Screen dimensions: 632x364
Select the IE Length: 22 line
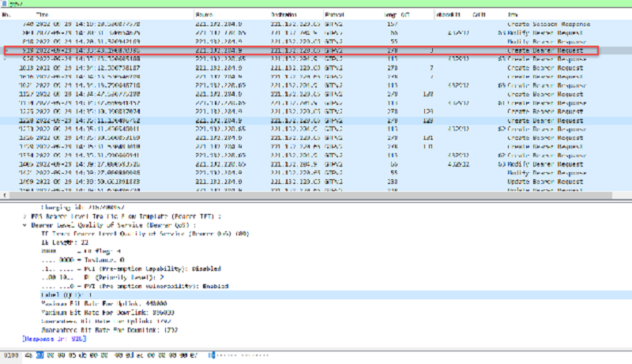click(65, 242)
